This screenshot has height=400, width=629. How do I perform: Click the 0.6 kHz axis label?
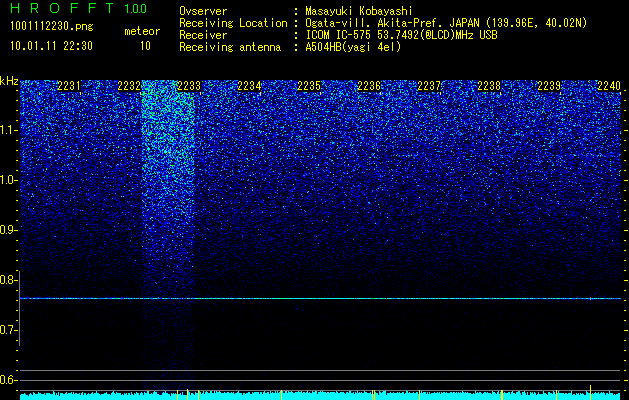tap(9, 380)
